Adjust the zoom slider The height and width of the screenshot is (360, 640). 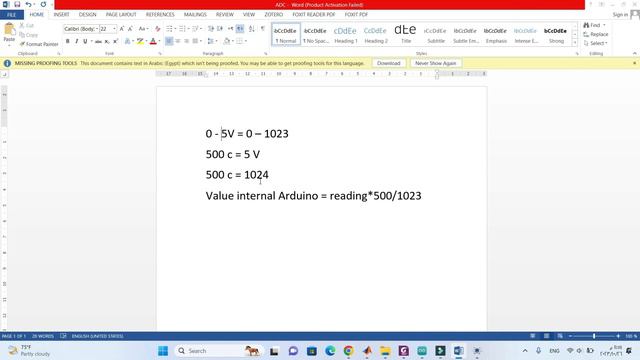(x=594, y=336)
